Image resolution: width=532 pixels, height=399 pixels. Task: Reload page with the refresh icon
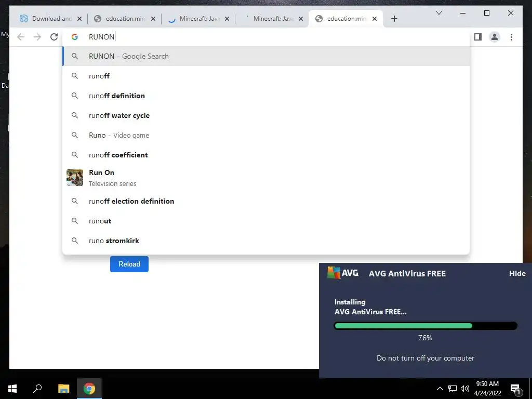pos(54,37)
